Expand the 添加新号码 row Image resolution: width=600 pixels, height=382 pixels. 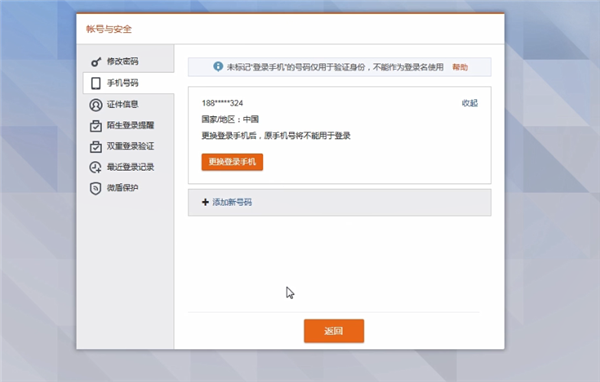(x=339, y=202)
